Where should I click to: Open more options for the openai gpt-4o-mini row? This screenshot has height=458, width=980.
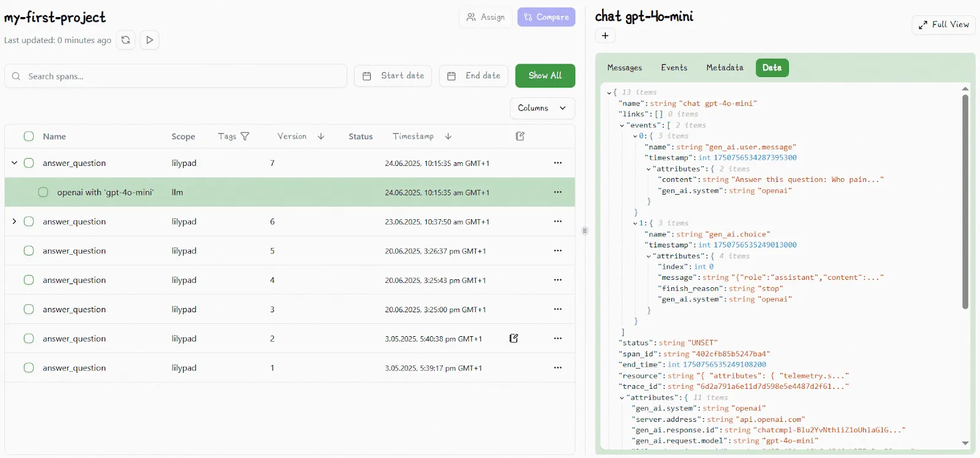pos(558,192)
